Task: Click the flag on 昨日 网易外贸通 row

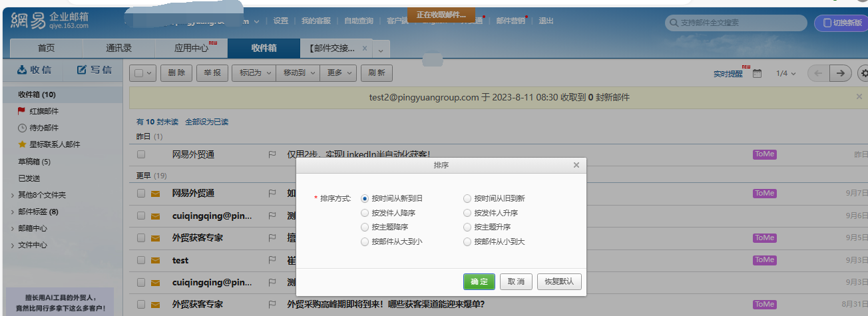Action: (272, 154)
